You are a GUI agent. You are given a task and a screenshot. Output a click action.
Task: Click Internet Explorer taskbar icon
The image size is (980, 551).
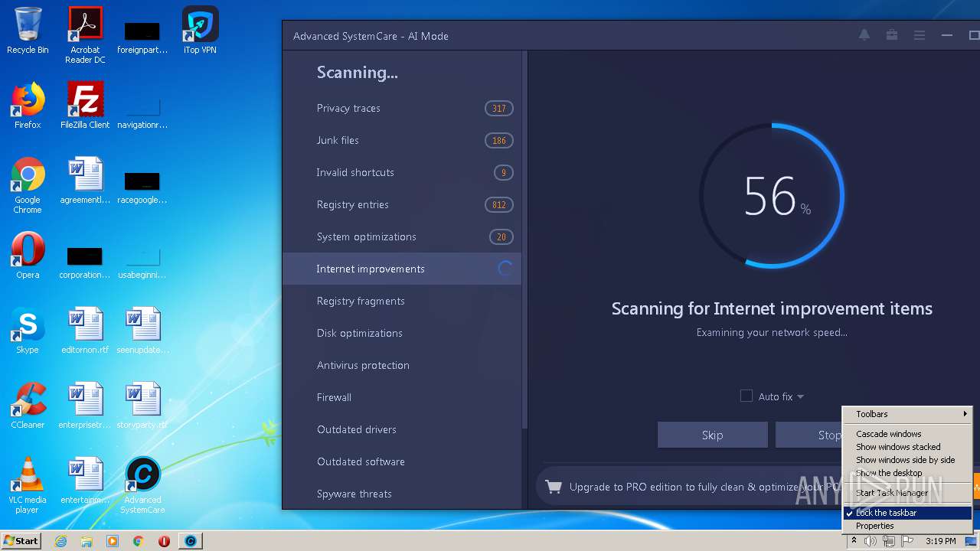[60, 541]
